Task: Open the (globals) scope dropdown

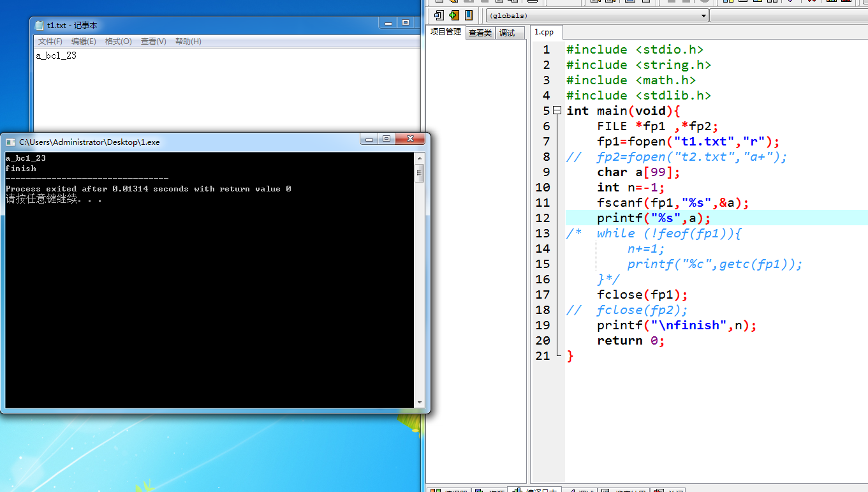Action: (x=598, y=15)
